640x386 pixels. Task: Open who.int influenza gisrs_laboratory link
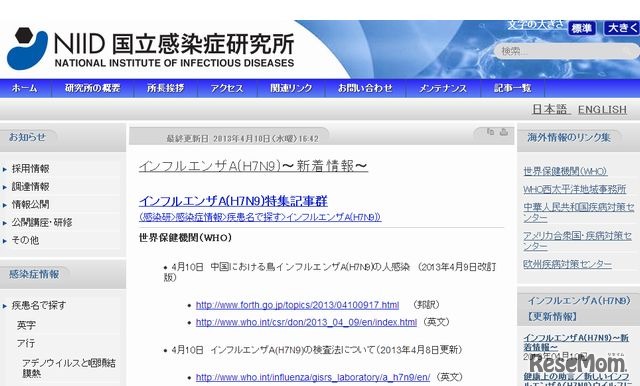(313, 377)
